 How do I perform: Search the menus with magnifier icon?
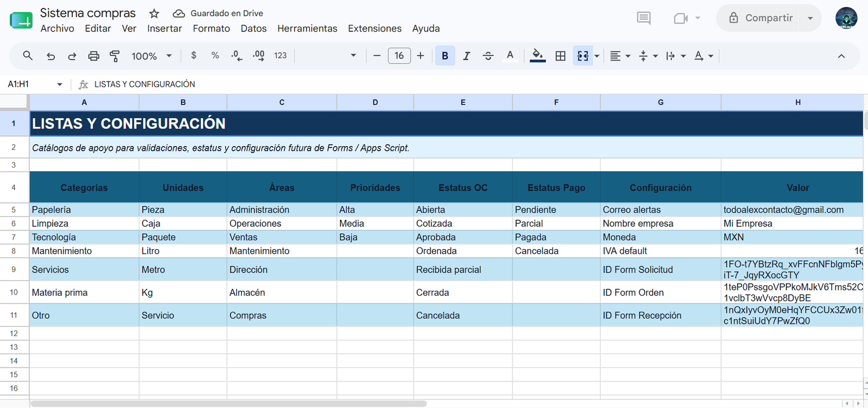click(28, 55)
